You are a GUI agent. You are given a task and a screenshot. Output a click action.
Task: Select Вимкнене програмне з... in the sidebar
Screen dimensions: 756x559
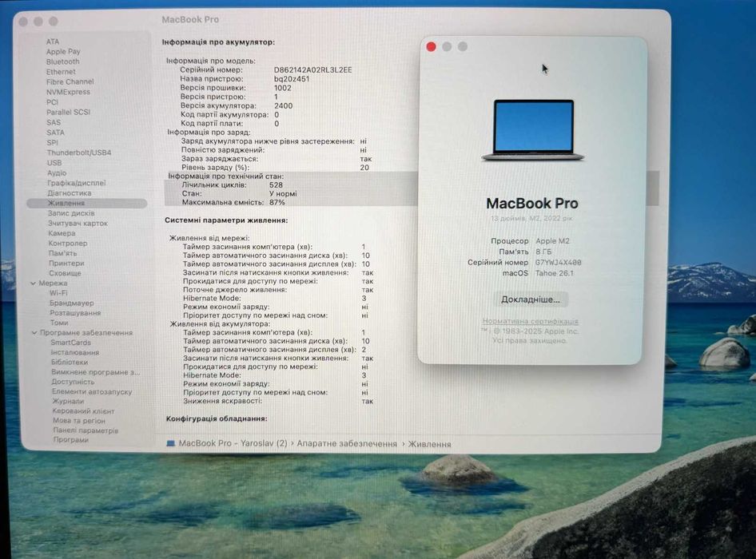point(95,372)
